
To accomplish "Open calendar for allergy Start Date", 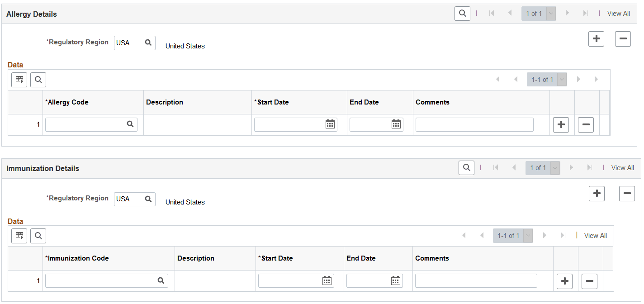I will 330,124.
